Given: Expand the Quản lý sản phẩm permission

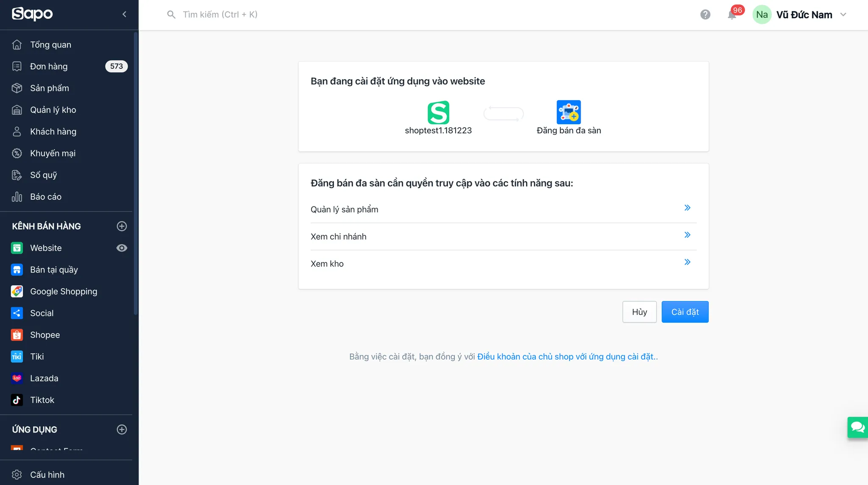Looking at the screenshot, I should tap(687, 208).
